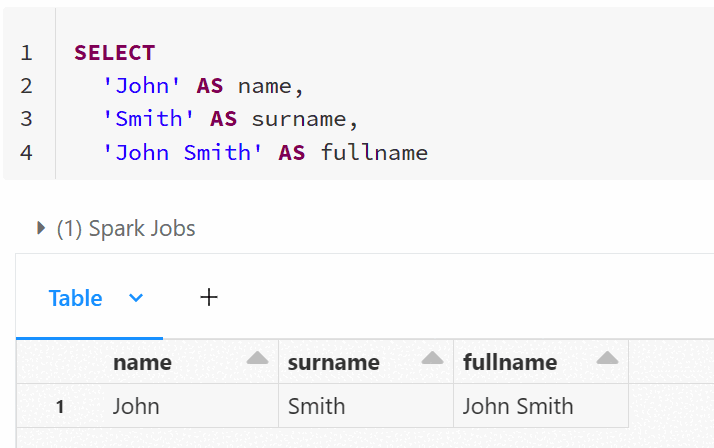This screenshot has height=448, width=714.
Task: Add a new visualization with plus icon
Action: click(x=209, y=297)
